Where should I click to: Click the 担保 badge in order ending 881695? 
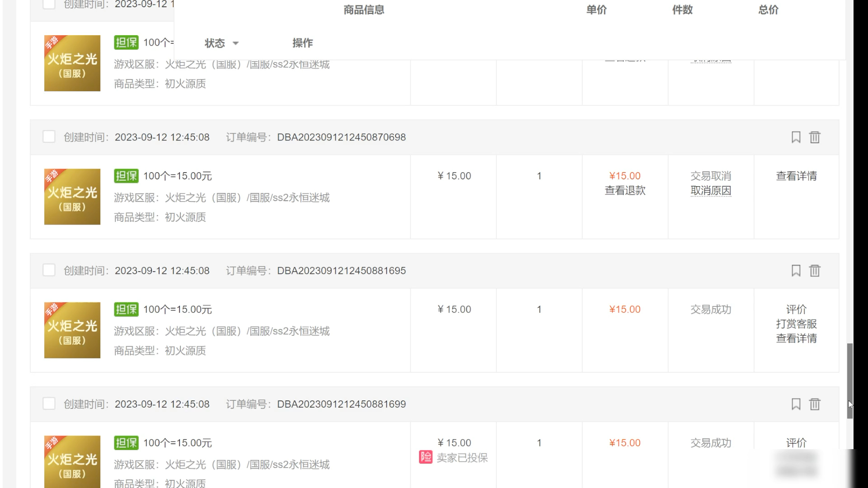pos(126,309)
